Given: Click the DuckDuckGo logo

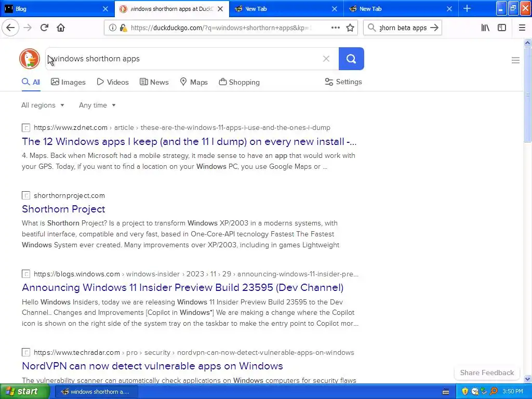Looking at the screenshot, I should [x=30, y=59].
